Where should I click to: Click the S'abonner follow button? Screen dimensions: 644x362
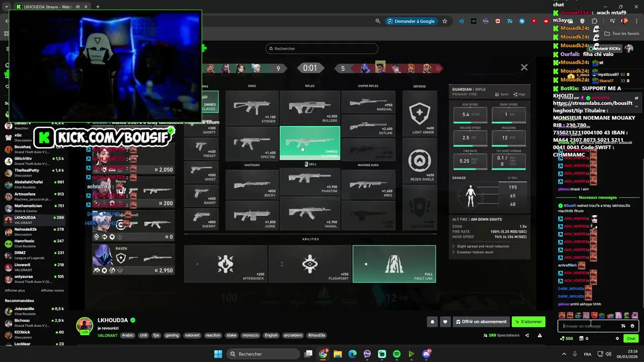pos(529,322)
